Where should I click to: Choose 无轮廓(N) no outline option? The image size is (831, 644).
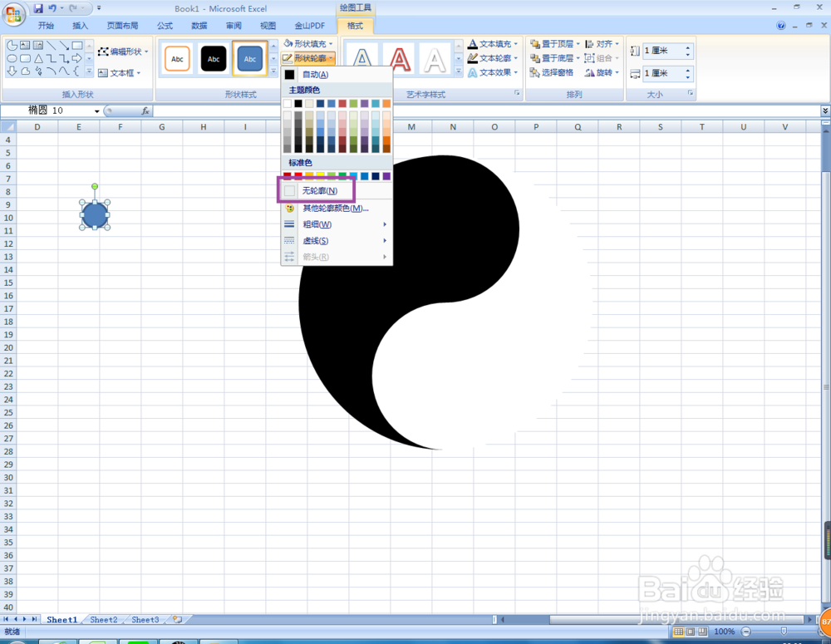click(320, 191)
